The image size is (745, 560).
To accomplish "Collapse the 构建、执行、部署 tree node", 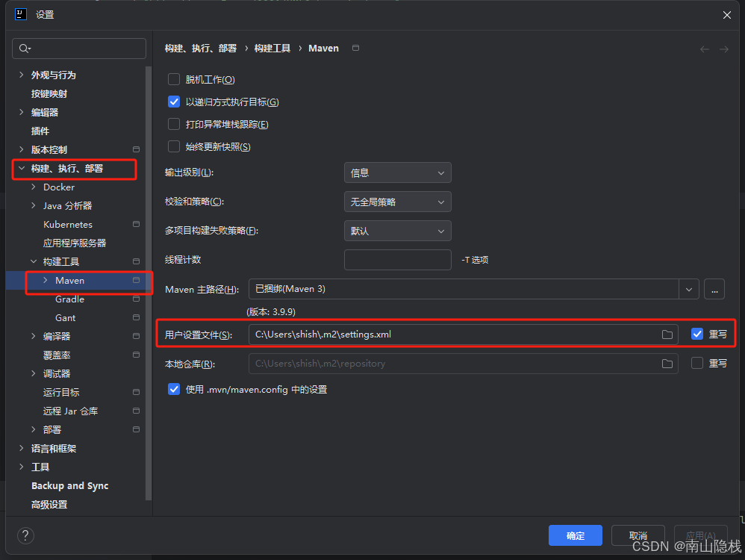I will coord(22,168).
